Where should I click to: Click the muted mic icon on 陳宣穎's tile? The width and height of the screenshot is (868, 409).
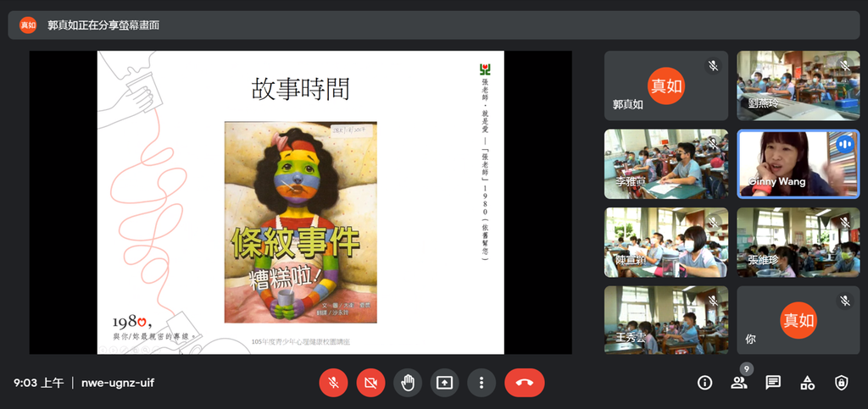[x=713, y=222]
